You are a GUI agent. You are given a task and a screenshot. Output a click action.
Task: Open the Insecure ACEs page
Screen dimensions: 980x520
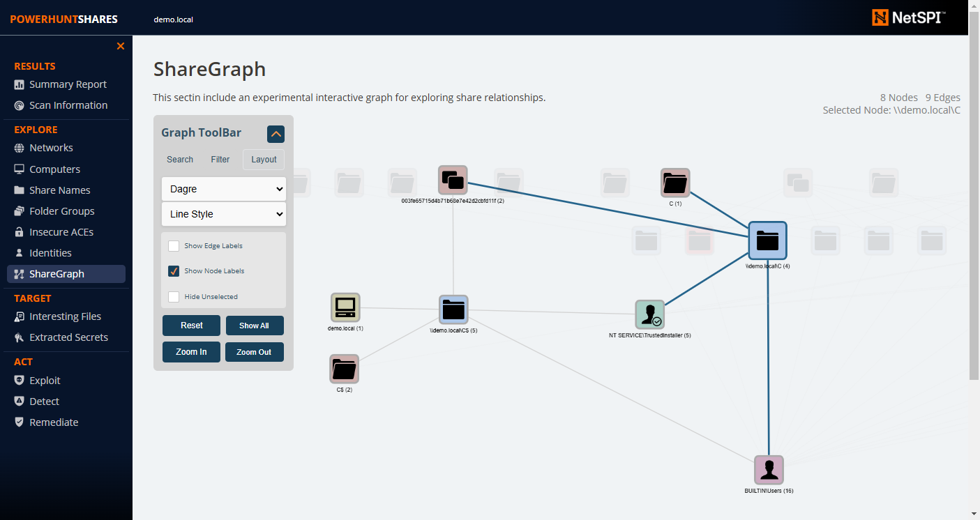(63, 231)
